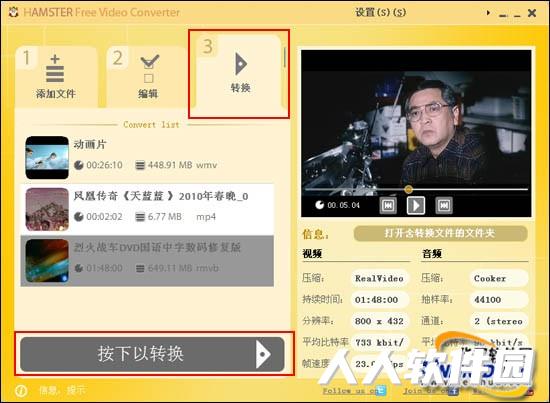Close the Hamster converter window

(532, 13)
